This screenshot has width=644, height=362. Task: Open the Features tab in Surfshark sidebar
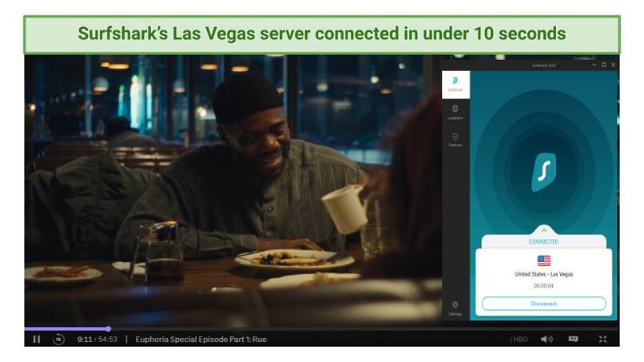455,140
